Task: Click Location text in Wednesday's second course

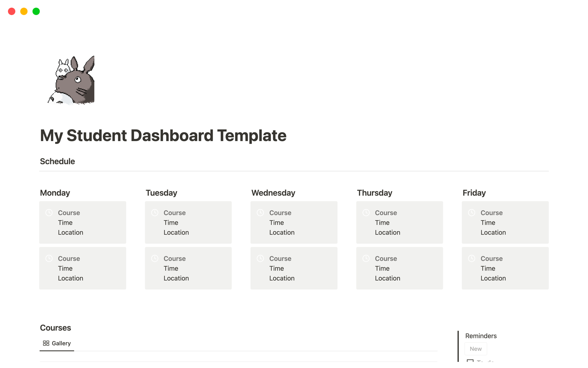Action: [x=282, y=278]
